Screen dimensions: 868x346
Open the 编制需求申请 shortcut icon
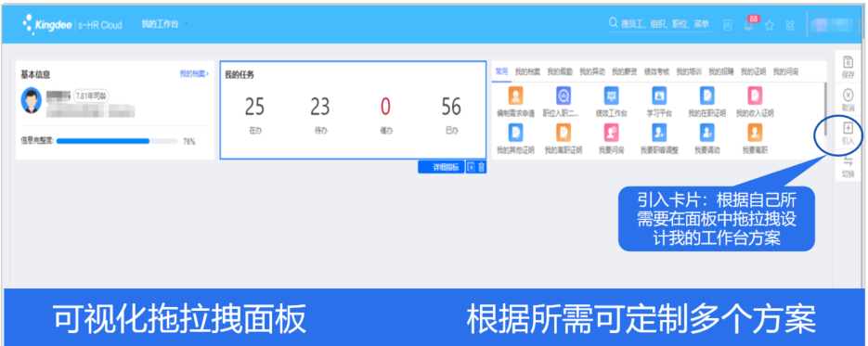(x=516, y=96)
